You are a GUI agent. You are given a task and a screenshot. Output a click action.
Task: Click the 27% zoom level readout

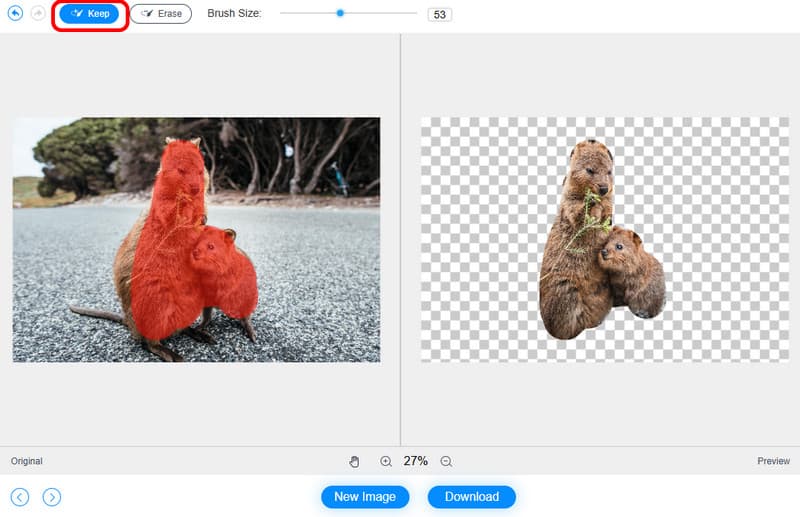(415, 461)
